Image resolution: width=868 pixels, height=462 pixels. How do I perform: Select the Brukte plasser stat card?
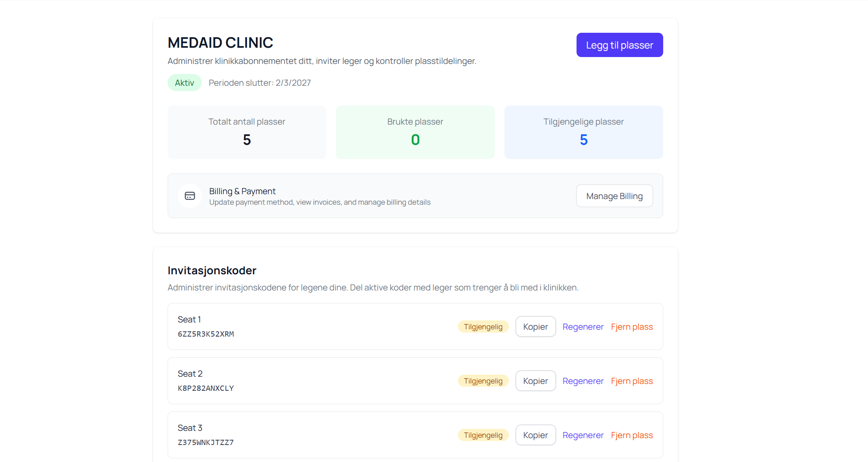pos(415,132)
